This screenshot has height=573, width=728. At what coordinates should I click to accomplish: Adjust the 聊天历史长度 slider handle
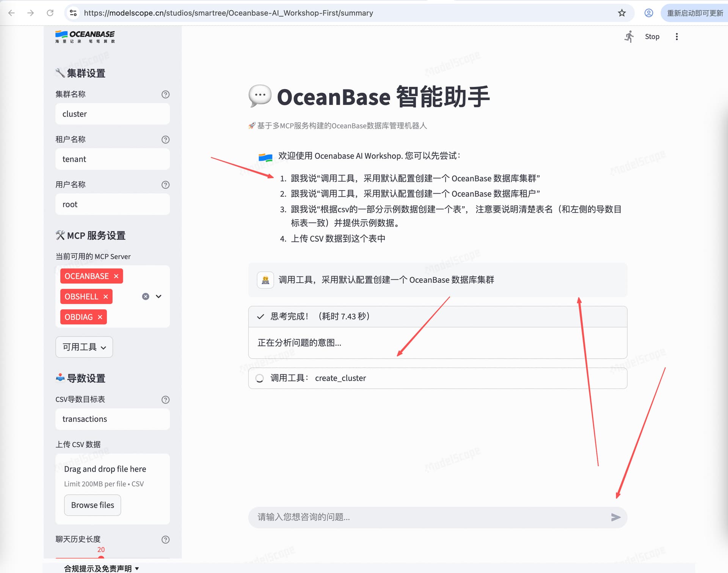101,557
